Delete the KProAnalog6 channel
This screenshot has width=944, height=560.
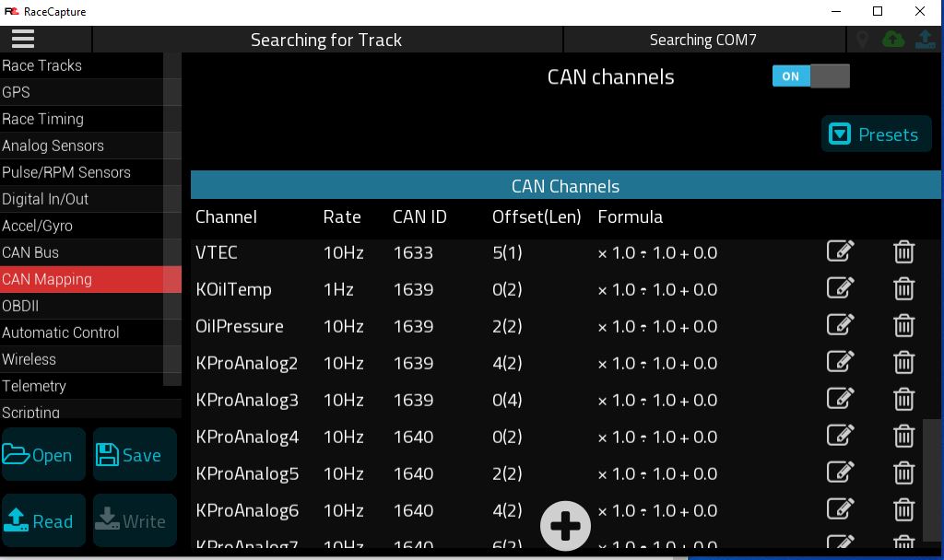click(x=903, y=509)
